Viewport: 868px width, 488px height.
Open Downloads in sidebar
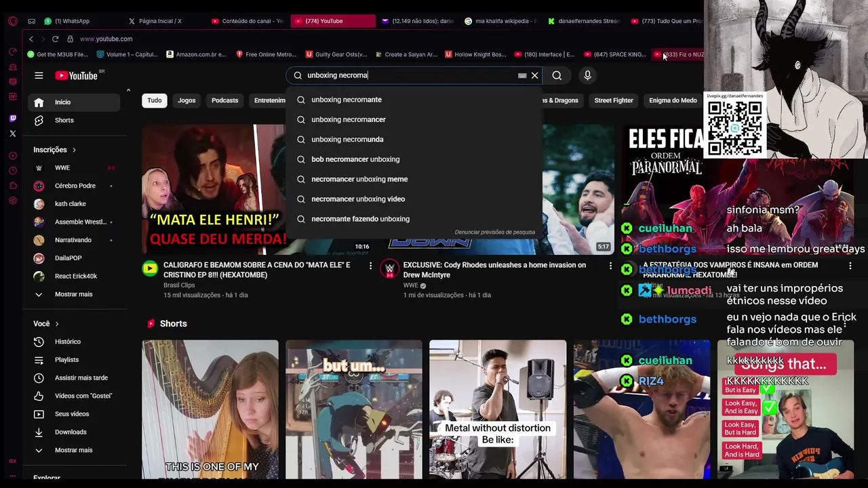tap(74, 432)
